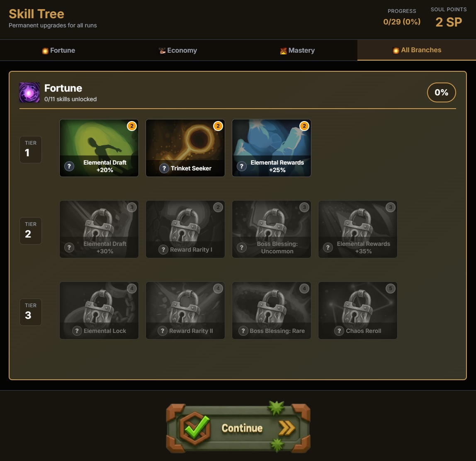Viewport: 476px width, 461px height.
Task: Select the Mastery branch tab
Action: pyautogui.click(x=298, y=51)
